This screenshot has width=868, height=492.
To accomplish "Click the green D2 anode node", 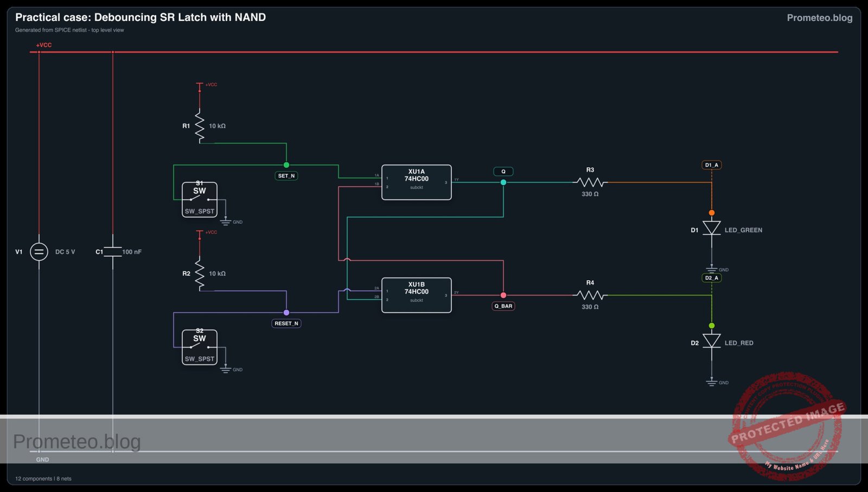I will [x=712, y=326].
